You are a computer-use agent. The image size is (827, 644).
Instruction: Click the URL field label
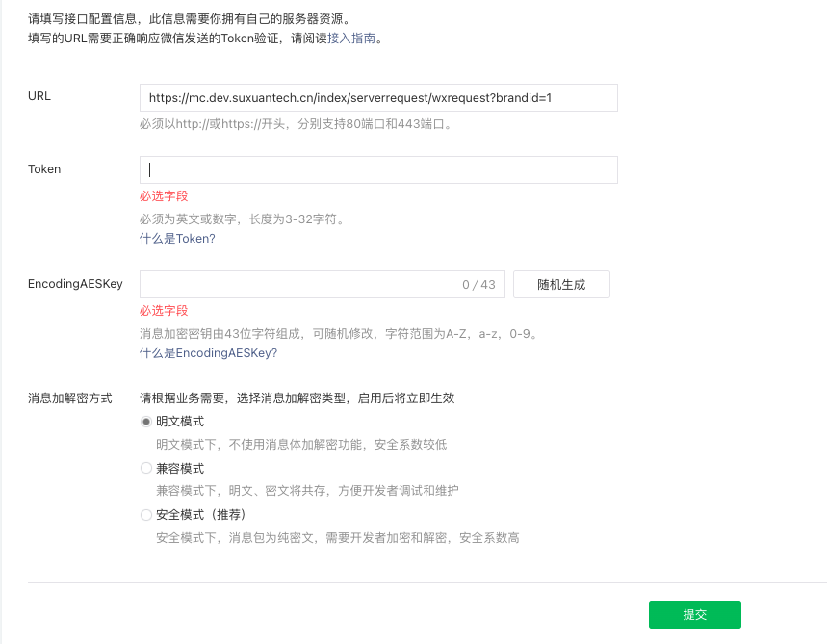[x=39, y=96]
